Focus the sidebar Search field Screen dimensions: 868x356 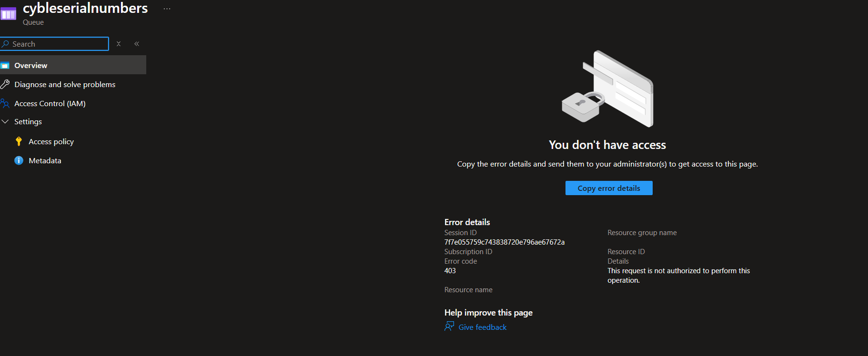pyautogui.click(x=54, y=44)
